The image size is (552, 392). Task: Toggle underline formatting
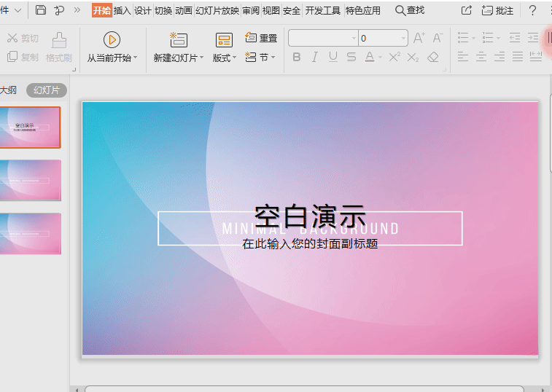pyautogui.click(x=333, y=57)
